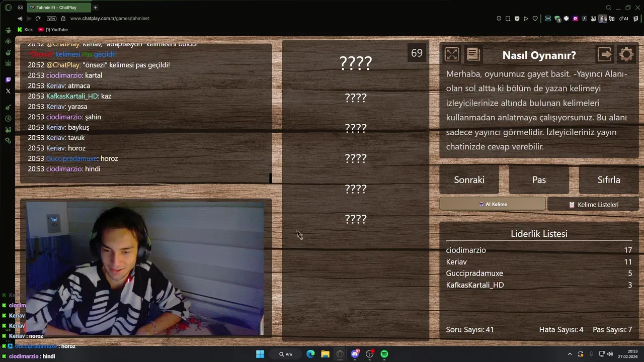Open the Kelime Listeleri tab
This screenshot has width=644, height=362.
[x=593, y=205]
